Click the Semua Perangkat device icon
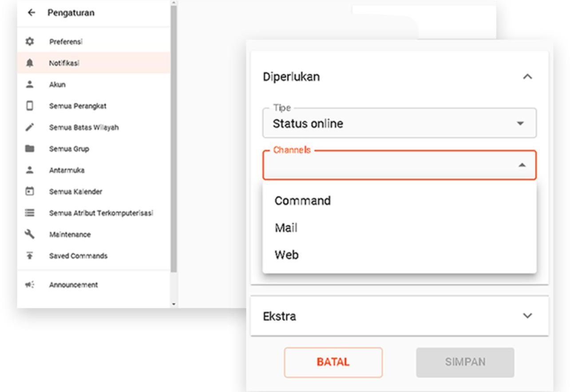 point(30,106)
